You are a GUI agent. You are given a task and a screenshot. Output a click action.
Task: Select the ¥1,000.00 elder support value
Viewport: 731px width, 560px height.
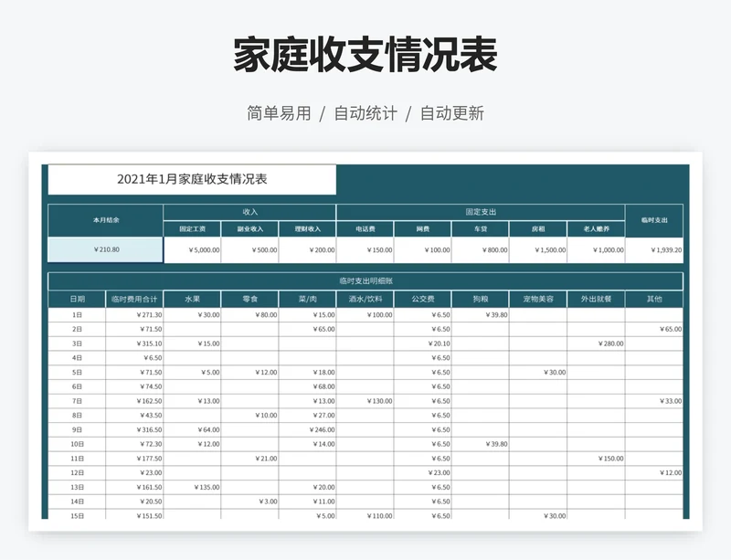click(x=597, y=250)
